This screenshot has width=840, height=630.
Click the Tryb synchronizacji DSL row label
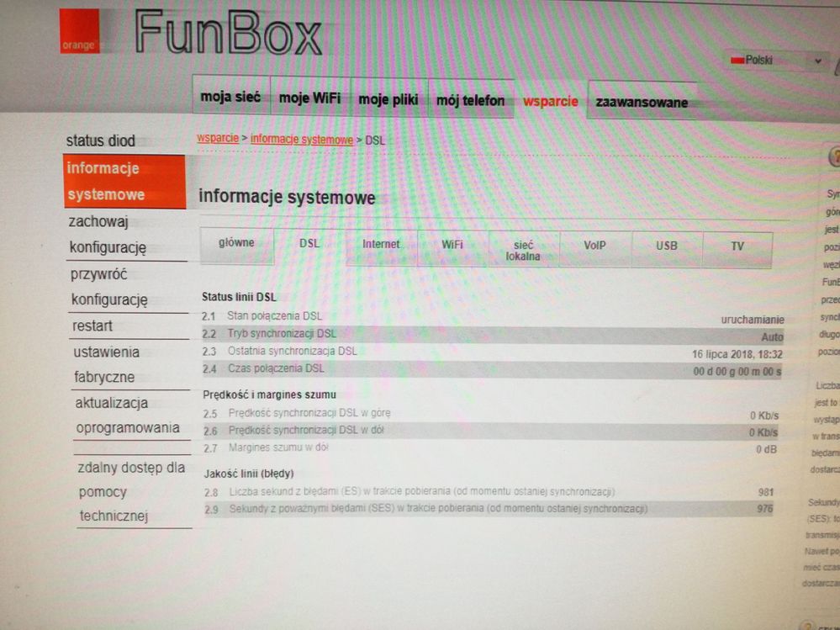[x=282, y=333]
